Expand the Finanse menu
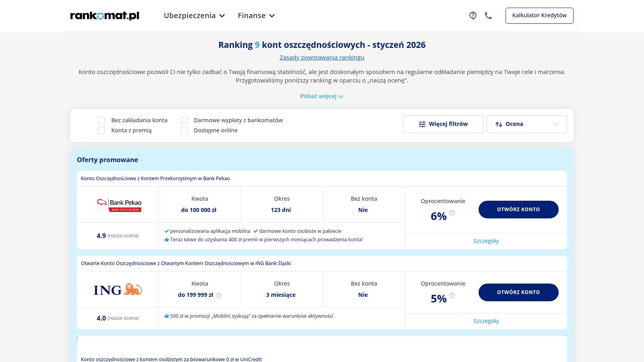 click(x=256, y=16)
